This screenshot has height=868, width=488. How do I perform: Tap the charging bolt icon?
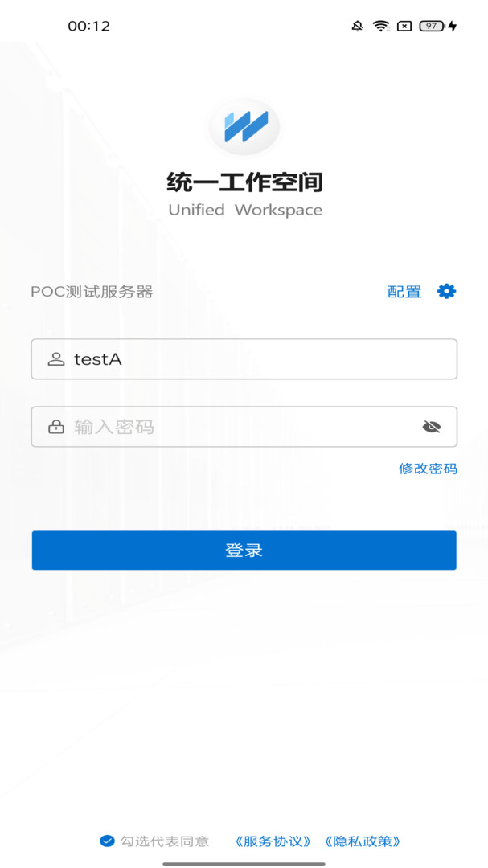tap(453, 26)
